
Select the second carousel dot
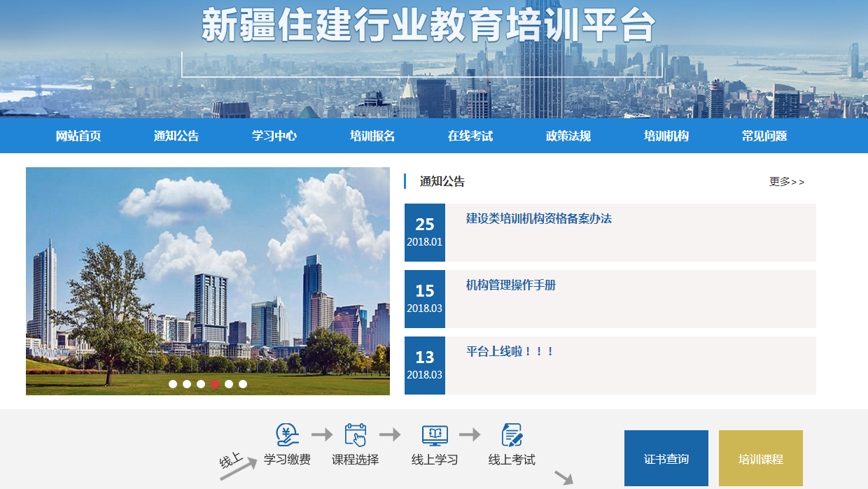coord(187,384)
